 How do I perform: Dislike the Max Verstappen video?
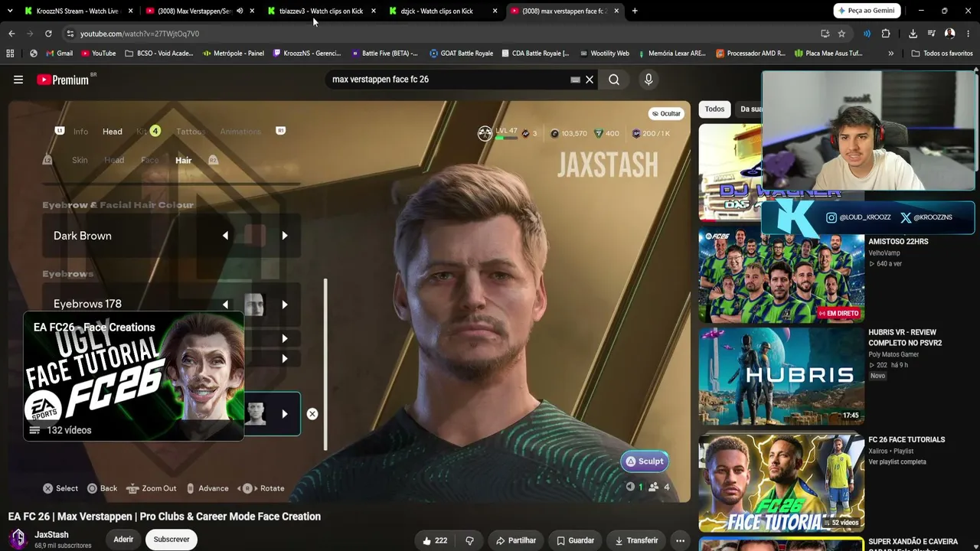(x=470, y=540)
